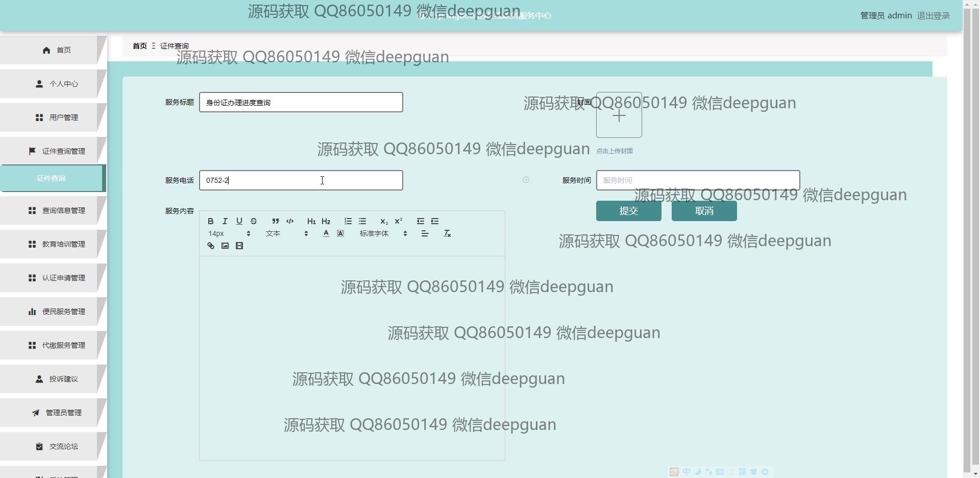Insert a blockquote in editor
The height and width of the screenshot is (478, 980).
tap(275, 221)
